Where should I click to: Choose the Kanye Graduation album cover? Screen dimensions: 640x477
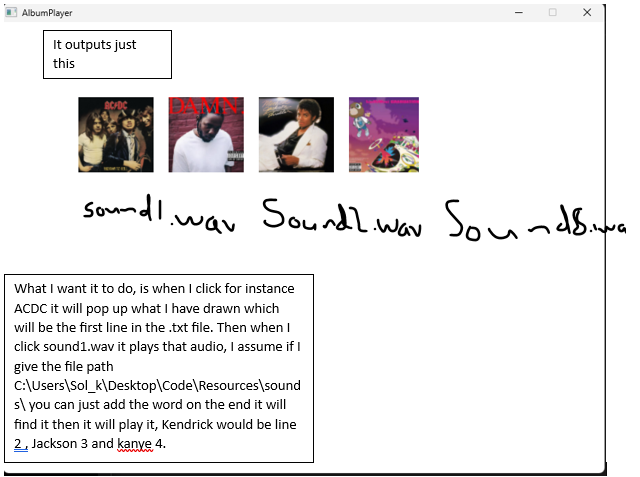[384, 135]
